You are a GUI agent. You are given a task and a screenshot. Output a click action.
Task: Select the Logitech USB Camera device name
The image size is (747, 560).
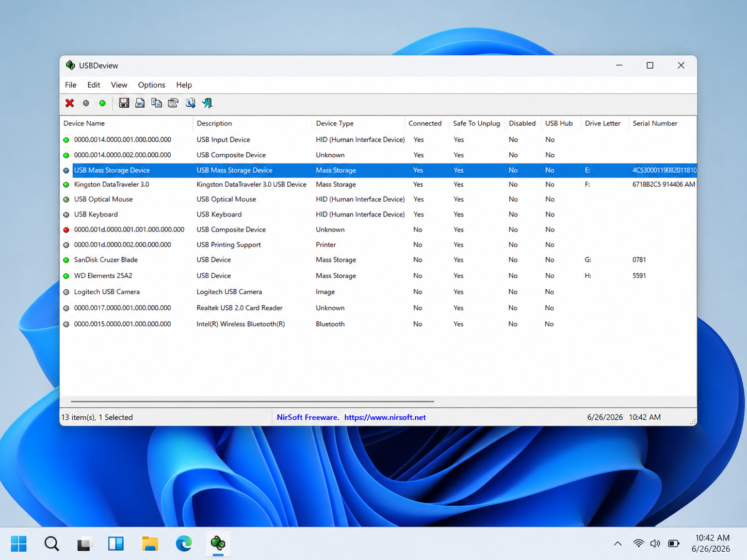click(107, 292)
